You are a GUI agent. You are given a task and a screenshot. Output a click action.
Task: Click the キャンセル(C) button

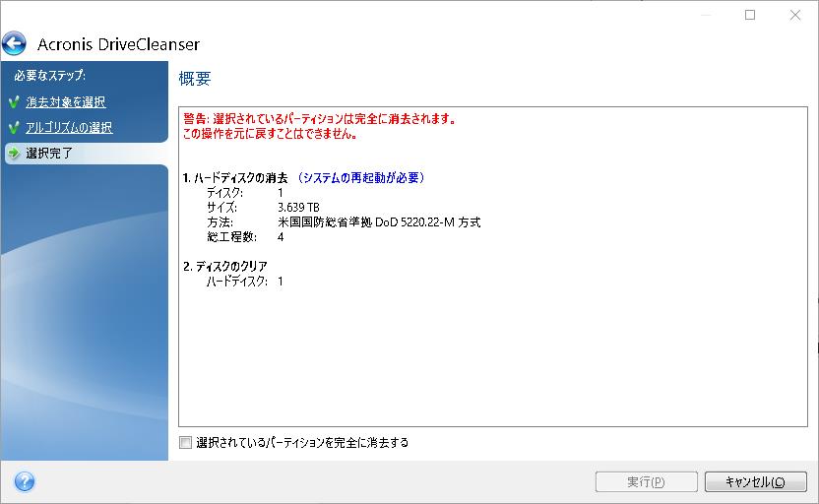tap(755, 481)
